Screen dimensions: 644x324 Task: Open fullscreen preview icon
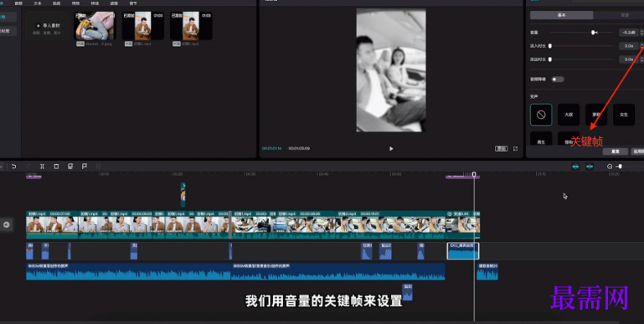pos(515,149)
